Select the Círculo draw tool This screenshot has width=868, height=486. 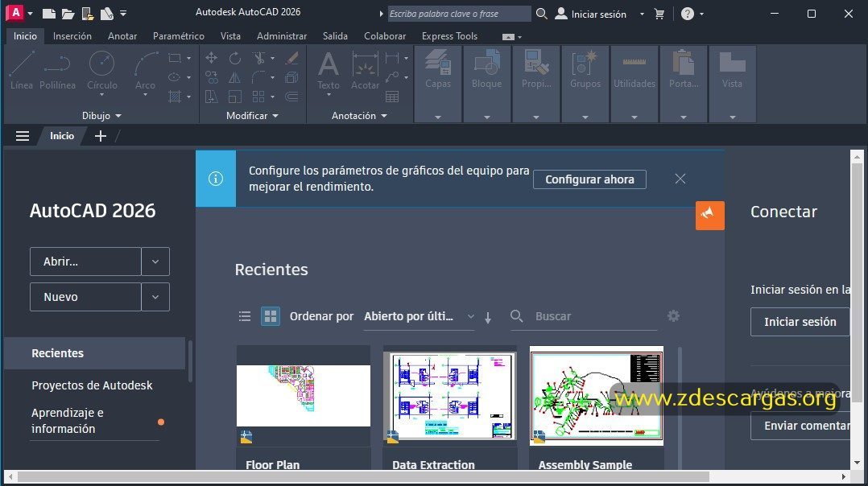pyautogui.click(x=101, y=70)
